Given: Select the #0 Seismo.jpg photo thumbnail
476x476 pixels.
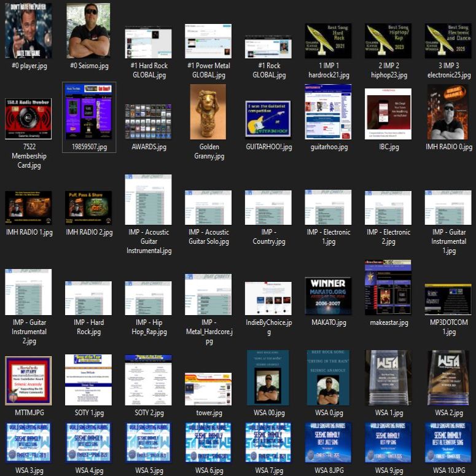Looking at the screenshot, I should coord(88,30).
